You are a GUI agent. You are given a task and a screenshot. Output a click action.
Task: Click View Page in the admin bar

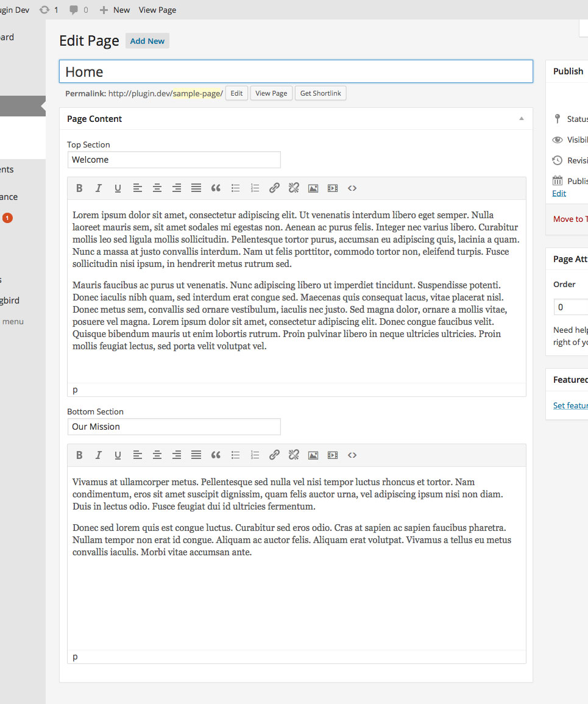pyautogui.click(x=157, y=10)
